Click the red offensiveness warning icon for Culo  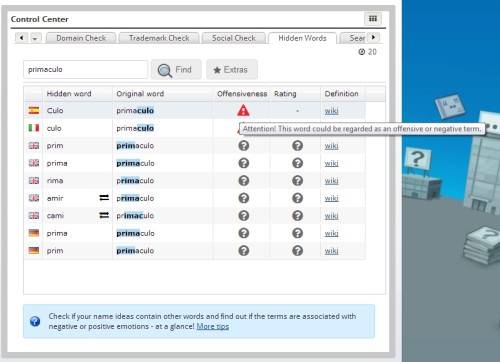point(243,110)
